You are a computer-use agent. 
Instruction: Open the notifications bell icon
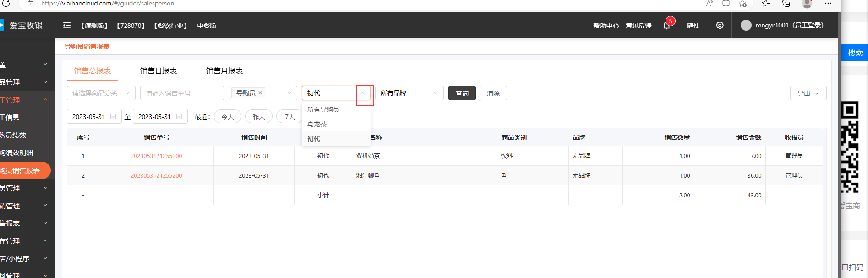pos(666,26)
